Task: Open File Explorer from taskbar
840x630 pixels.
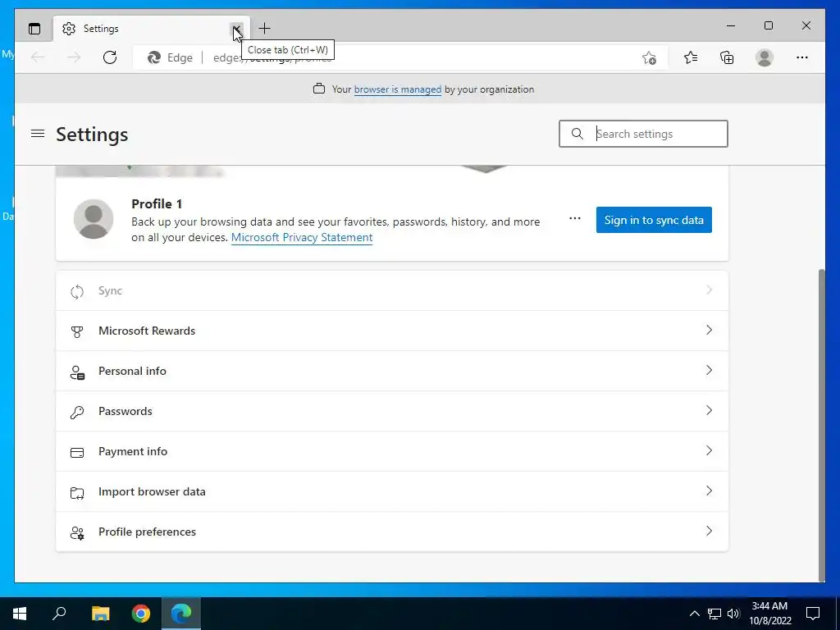Action: (100, 614)
